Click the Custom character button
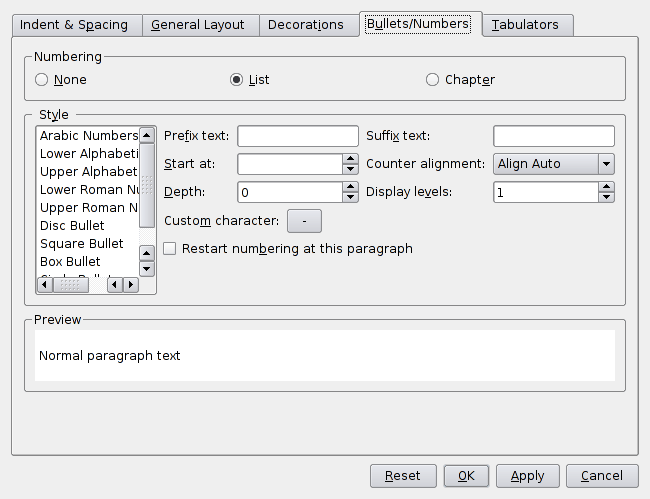 [x=304, y=220]
